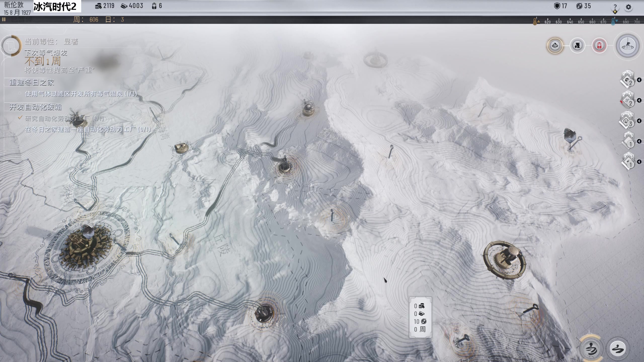Screen dimensions: 644x362
Task: Select the red steam core circle button
Action: tap(599, 46)
